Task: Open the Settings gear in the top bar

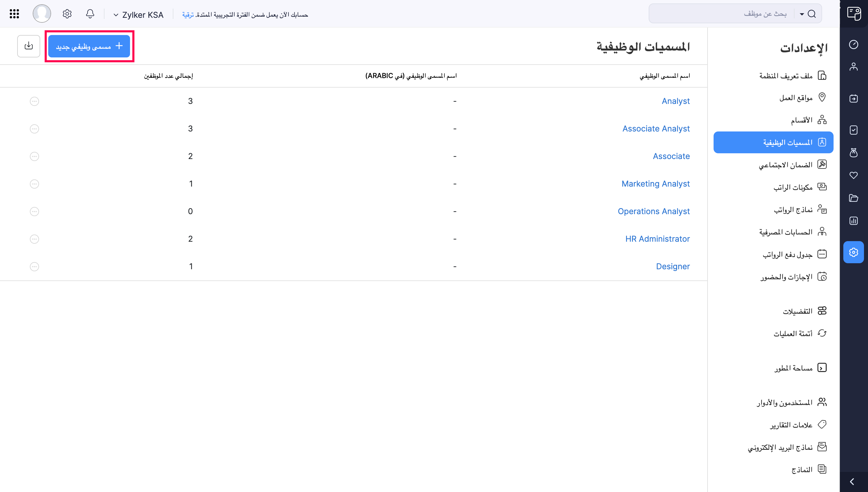Action: pyautogui.click(x=67, y=14)
